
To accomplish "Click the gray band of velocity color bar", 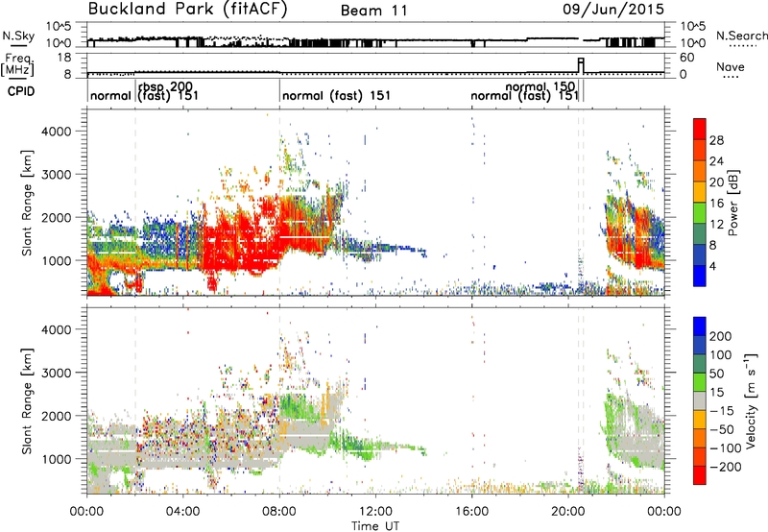I will (700, 400).
